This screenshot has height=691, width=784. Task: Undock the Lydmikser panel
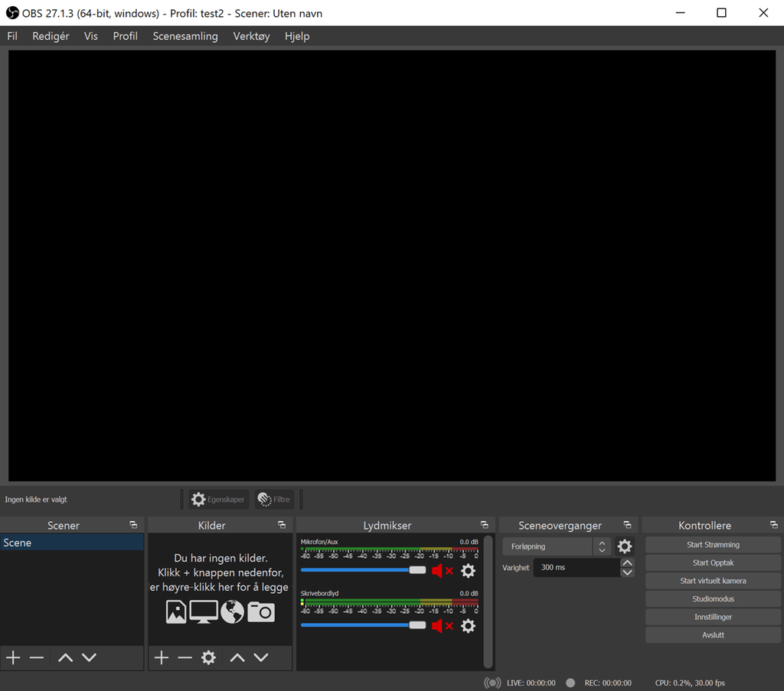click(x=485, y=525)
